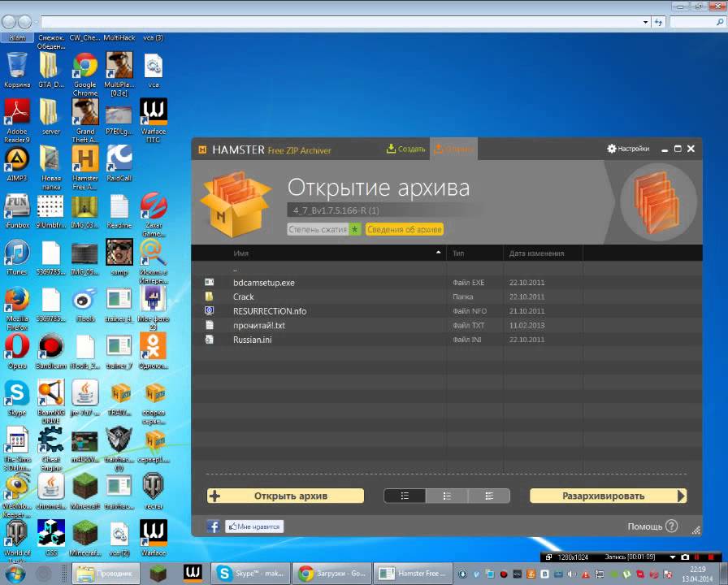The width and height of the screenshot is (728, 585).
Task: Select the World of Tanks desktop icon
Action: tap(17, 541)
